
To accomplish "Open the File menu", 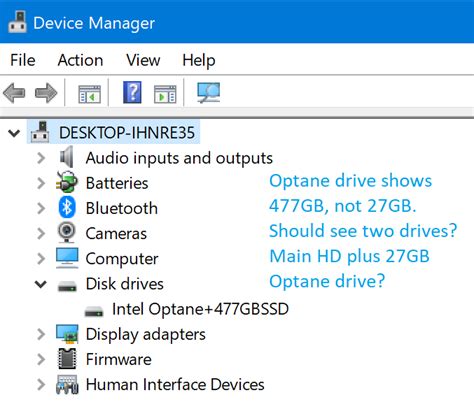I will tap(23, 60).
